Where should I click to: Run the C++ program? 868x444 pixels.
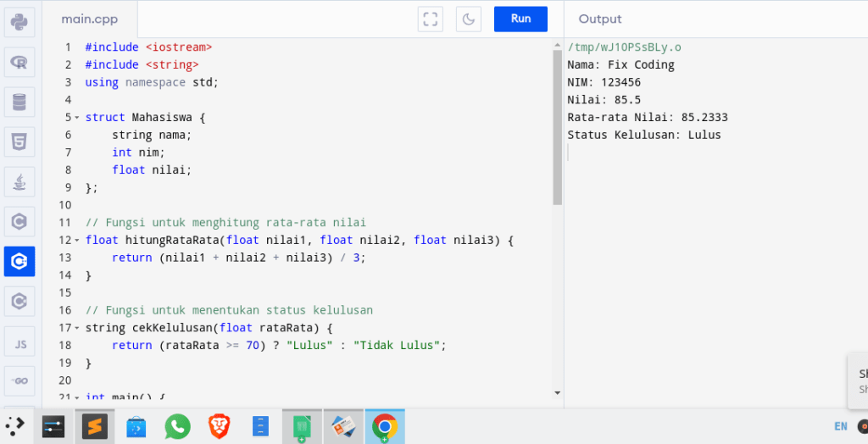pos(521,19)
